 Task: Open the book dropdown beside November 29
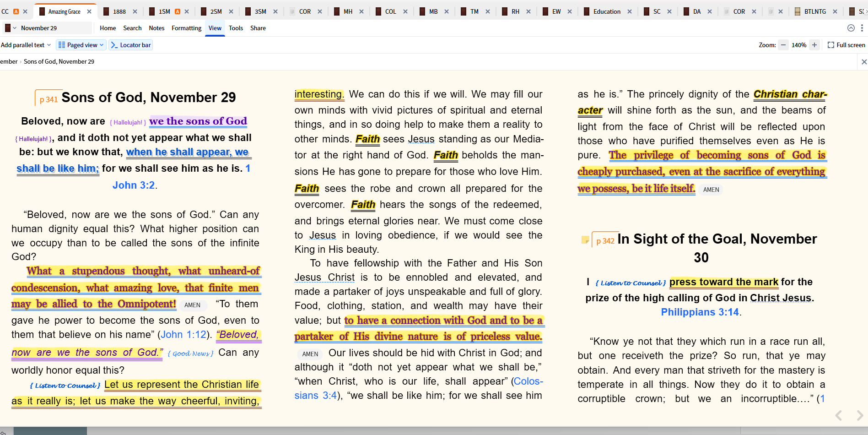coord(11,28)
